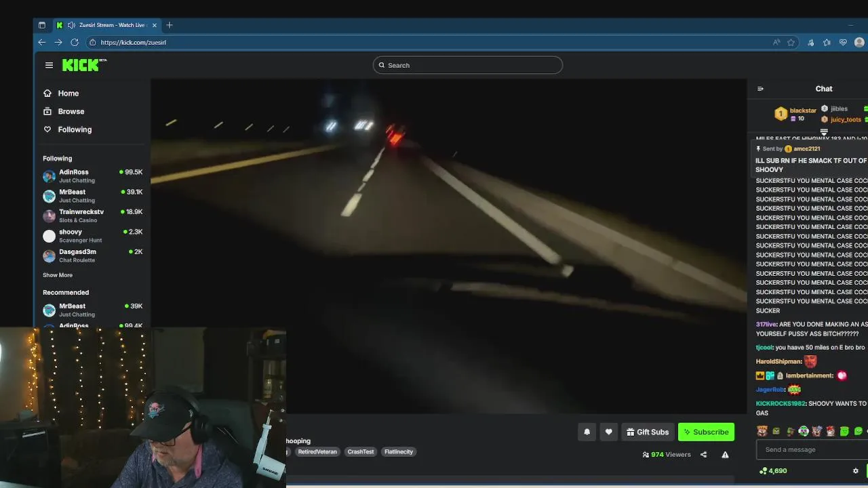Open Following in sidebar
The width and height of the screenshot is (868, 488).
click(67, 129)
